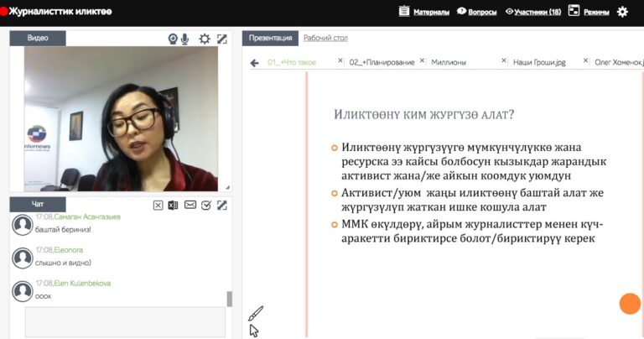Open settings gear in top bar
The image size is (644, 339).
click(x=623, y=12)
